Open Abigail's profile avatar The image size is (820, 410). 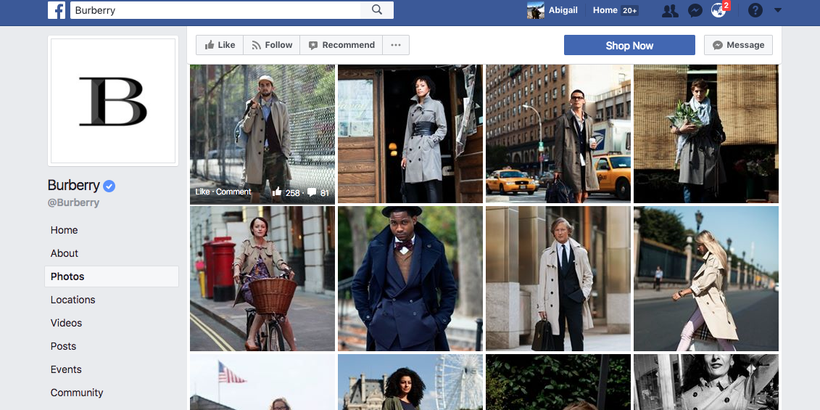(536, 10)
